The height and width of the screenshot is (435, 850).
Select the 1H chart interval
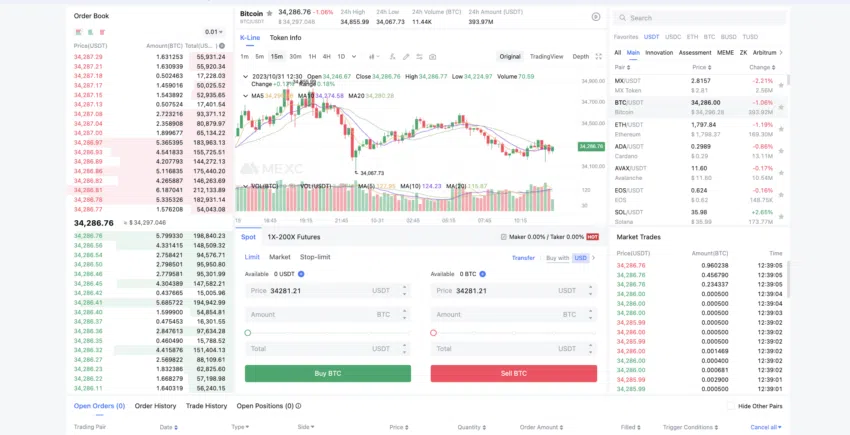tap(312, 56)
